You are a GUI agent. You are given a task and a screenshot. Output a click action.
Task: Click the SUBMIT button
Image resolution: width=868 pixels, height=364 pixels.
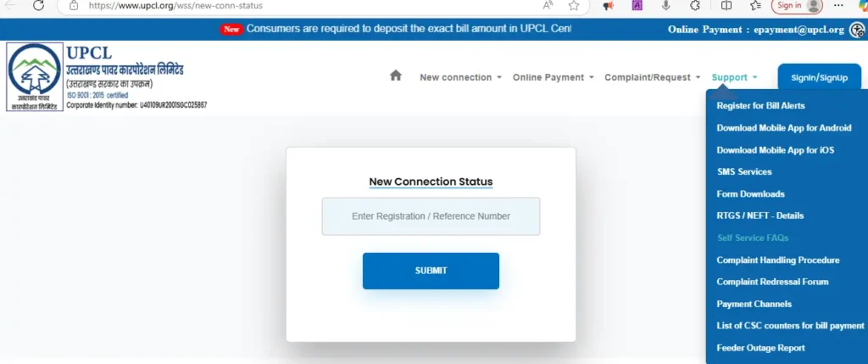pos(431,271)
